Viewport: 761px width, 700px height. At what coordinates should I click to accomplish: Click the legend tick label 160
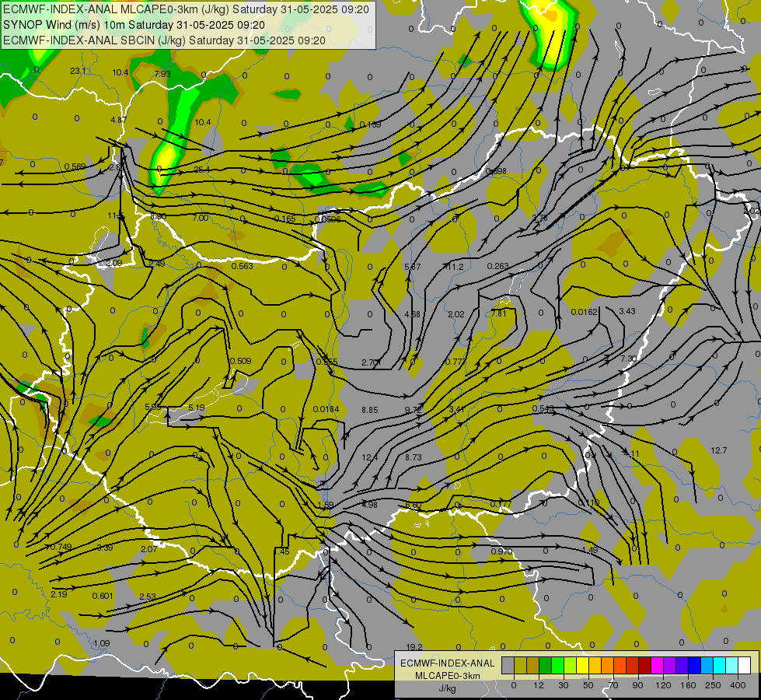click(688, 685)
